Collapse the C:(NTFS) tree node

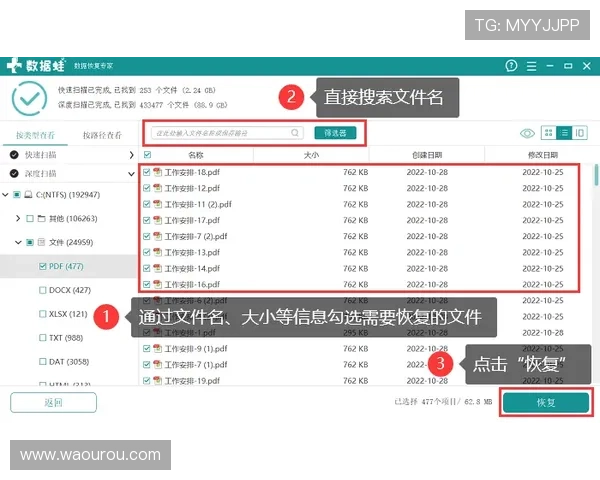5,195
